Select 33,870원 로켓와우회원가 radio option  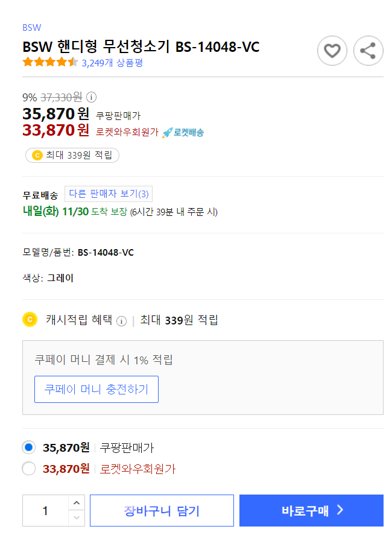tap(28, 469)
